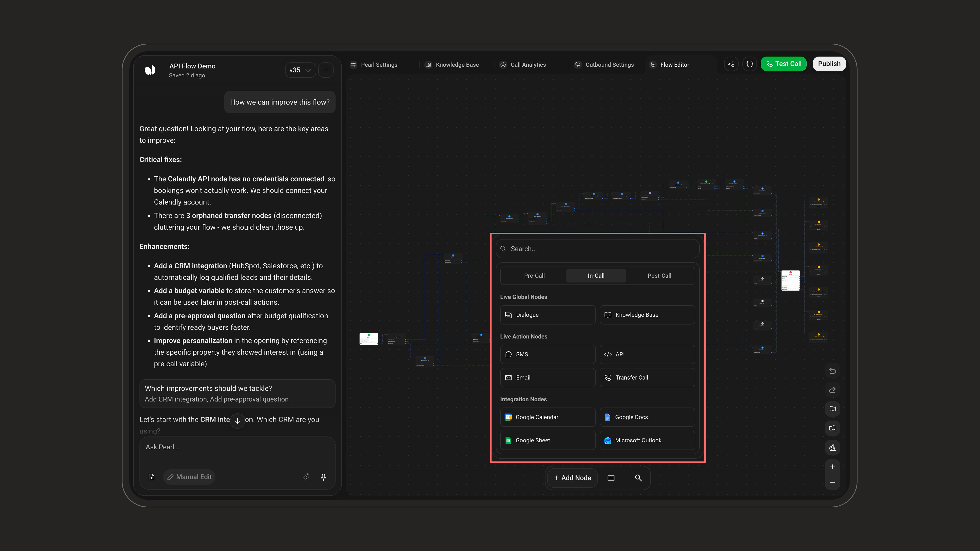The height and width of the screenshot is (551, 980).
Task: Click the white start node thumbnail on canvas
Action: tap(369, 339)
